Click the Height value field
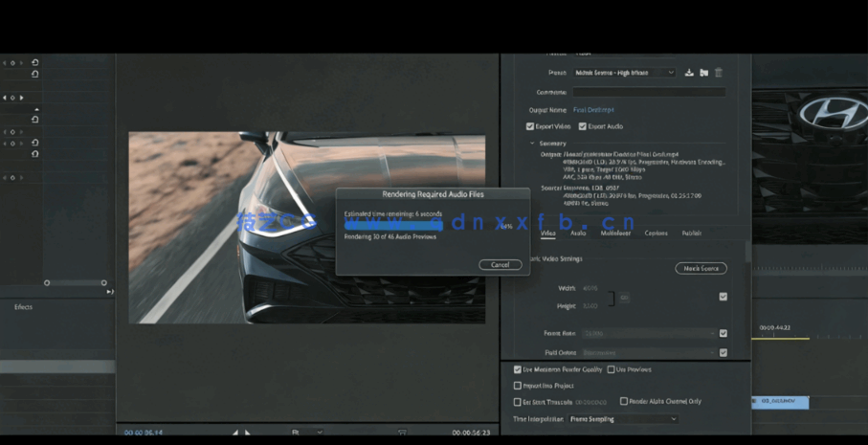 pyautogui.click(x=590, y=306)
